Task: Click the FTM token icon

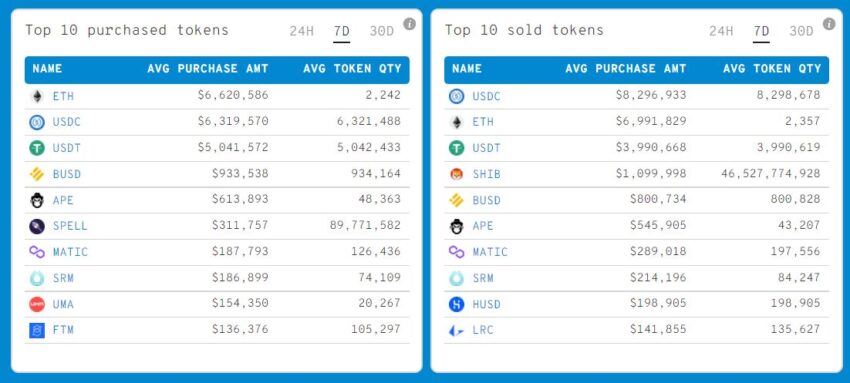Action: (37, 330)
